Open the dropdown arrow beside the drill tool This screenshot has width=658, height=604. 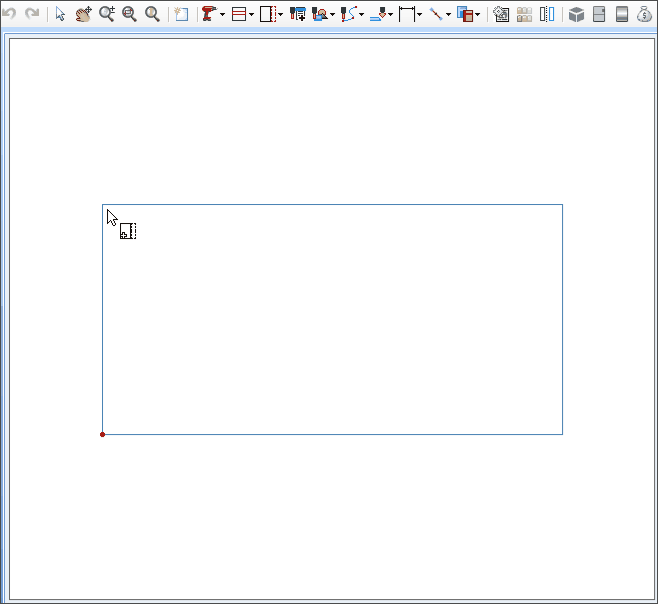[x=222, y=15]
